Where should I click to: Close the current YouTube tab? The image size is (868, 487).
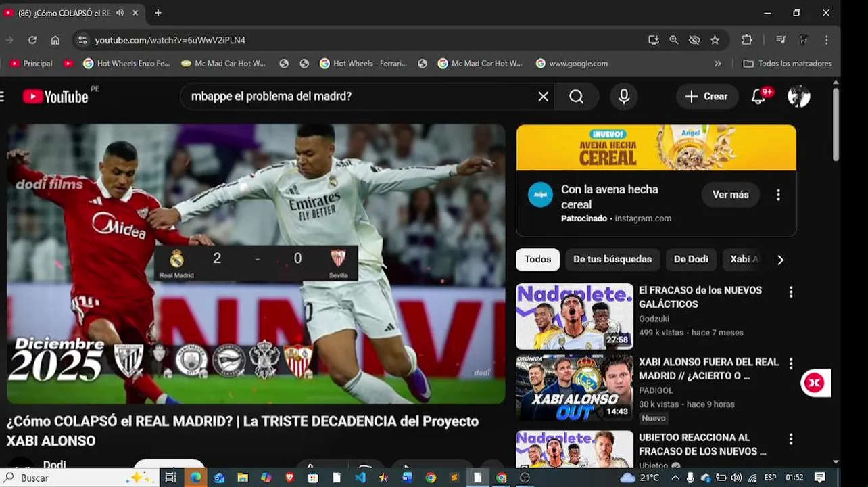click(x=135, y=13)
